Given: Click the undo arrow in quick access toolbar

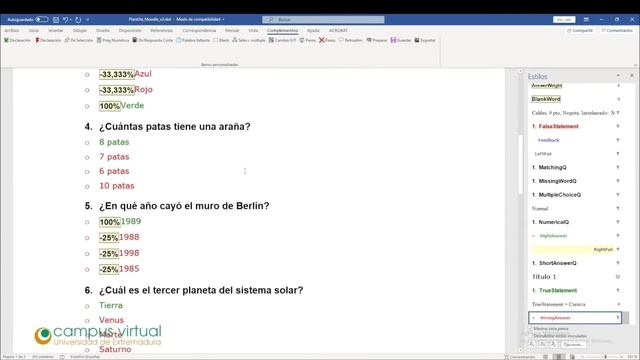Looking at the screenshot, I should pos(65,19).
